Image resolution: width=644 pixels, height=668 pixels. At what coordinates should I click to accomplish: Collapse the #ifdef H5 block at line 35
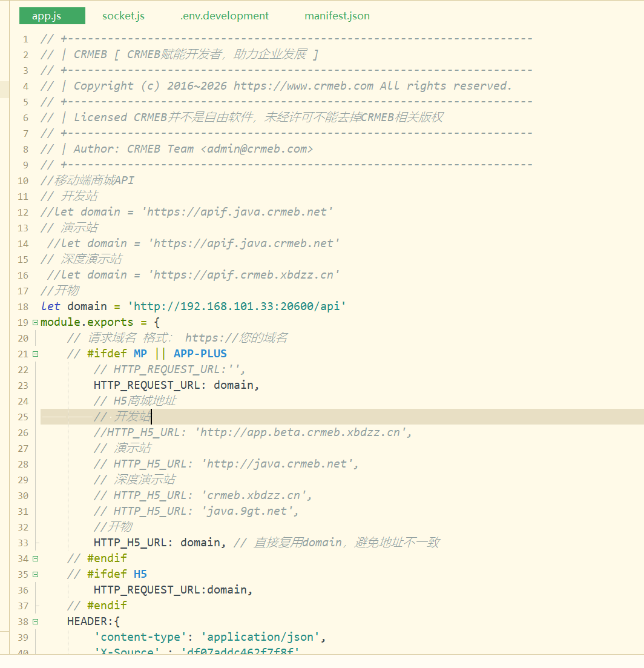pyautogui.click(x=35, y=574)
